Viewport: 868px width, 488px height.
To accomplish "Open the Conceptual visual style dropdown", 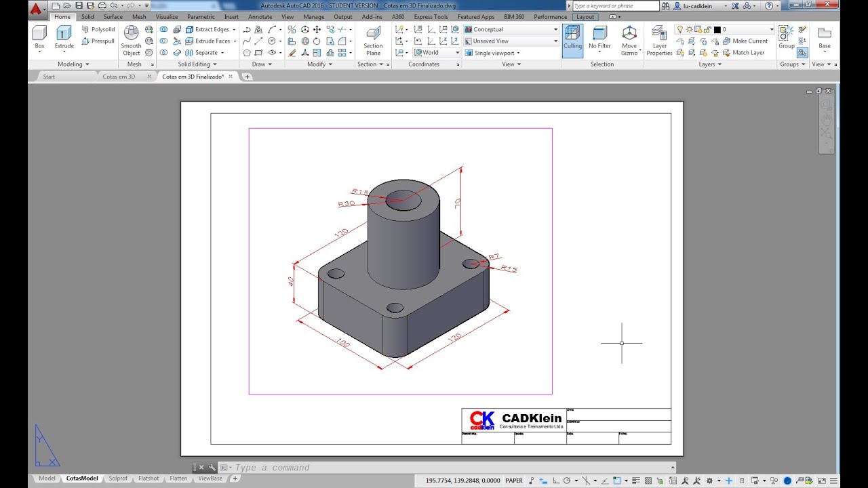I will [511, 30].
